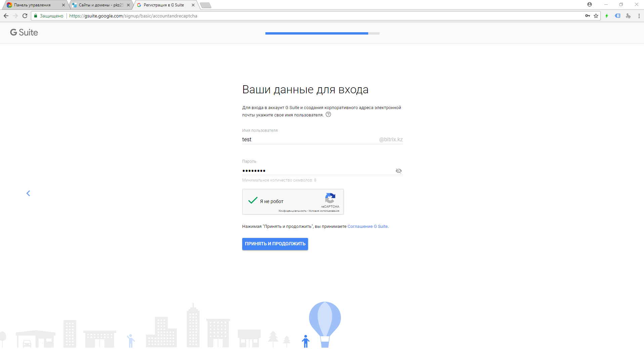Open the 'Соглашение G Suite' link
The height and width of the screenshot is (349, 644).
coord(368,227)
